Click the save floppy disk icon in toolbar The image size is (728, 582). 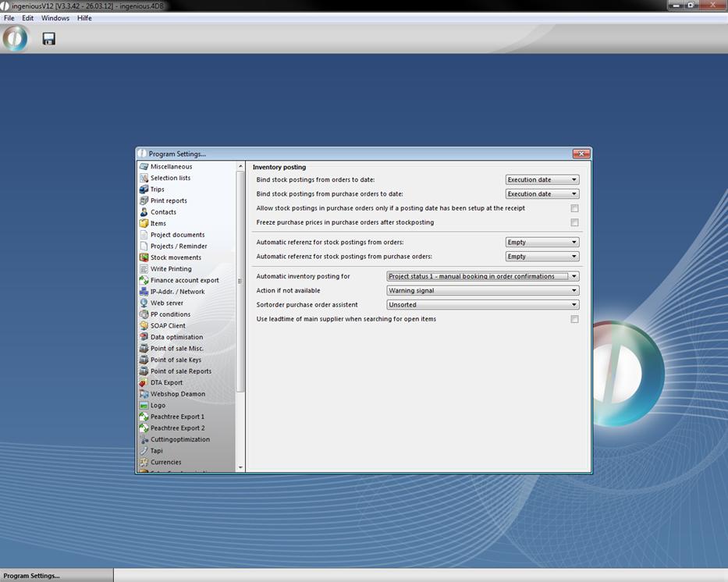pos(48,38)
